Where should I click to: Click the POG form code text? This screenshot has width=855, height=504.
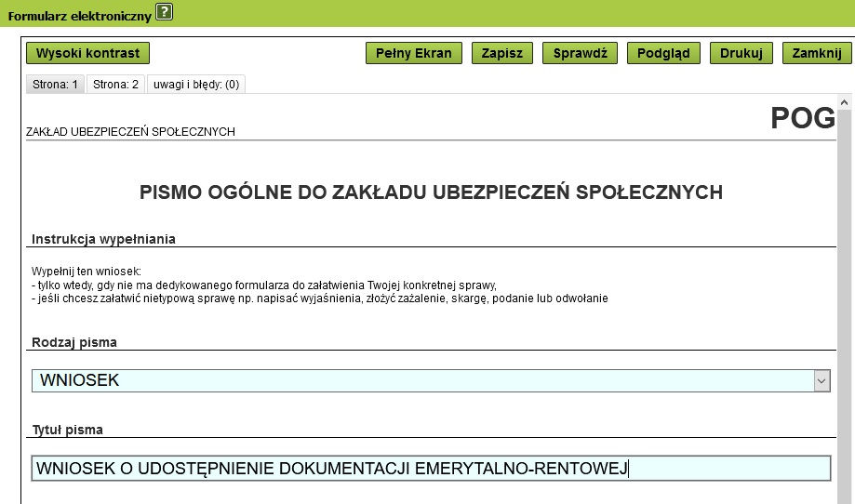coord(803,118)
